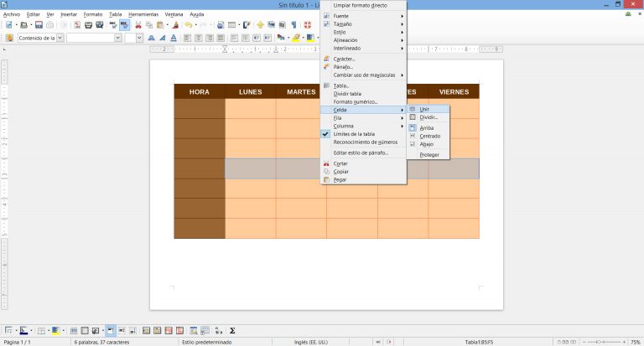Toggle AutoSpellcheck icon in toolbar
Screen dimensions: 644x346
tap(124, 25)
